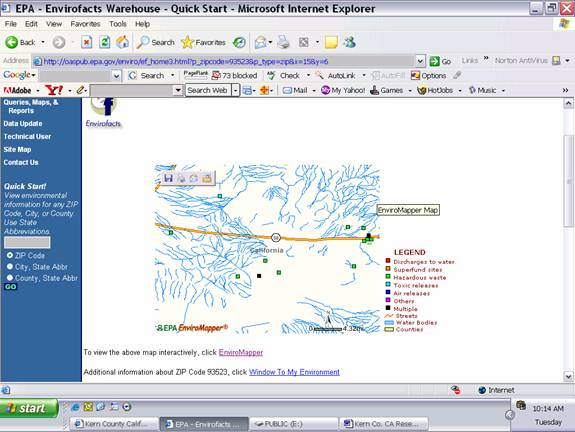Click the Edit page toolbar icon

pyautogui.click(x=304, y=43)
